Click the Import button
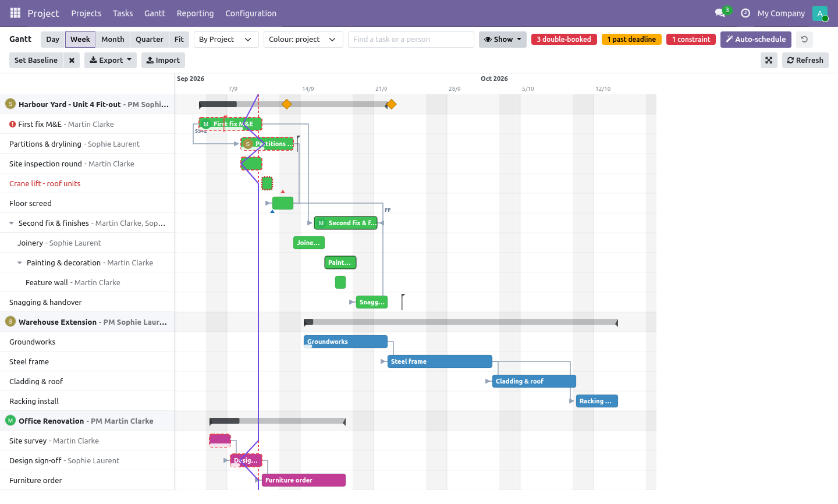Screen dimensions: 838x504 [163, 60]
